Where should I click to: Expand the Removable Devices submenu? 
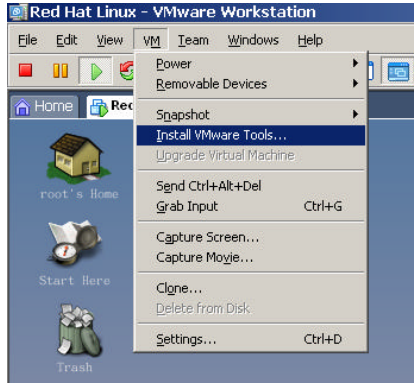coord(251,84)
